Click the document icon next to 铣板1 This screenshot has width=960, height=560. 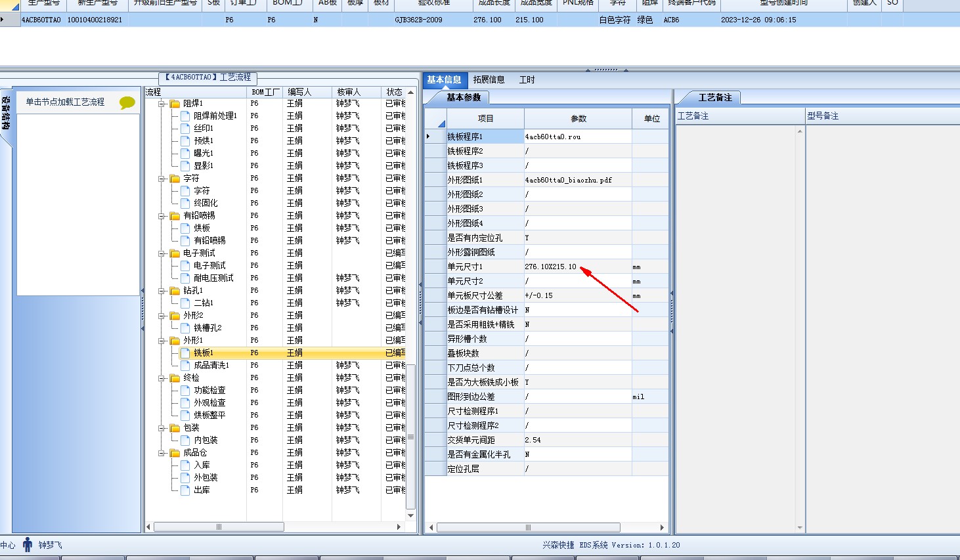click(185, 353)
